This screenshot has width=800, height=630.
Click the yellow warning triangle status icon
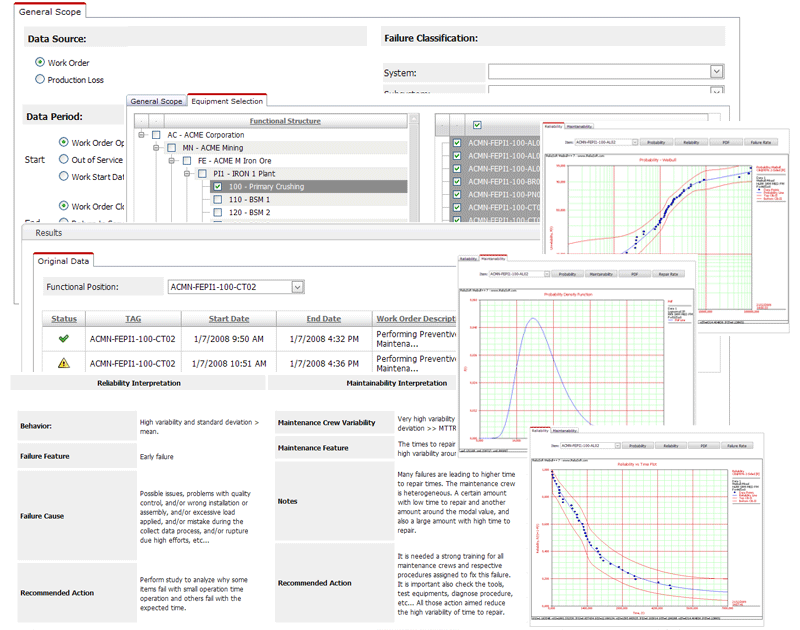coord(64,363)
